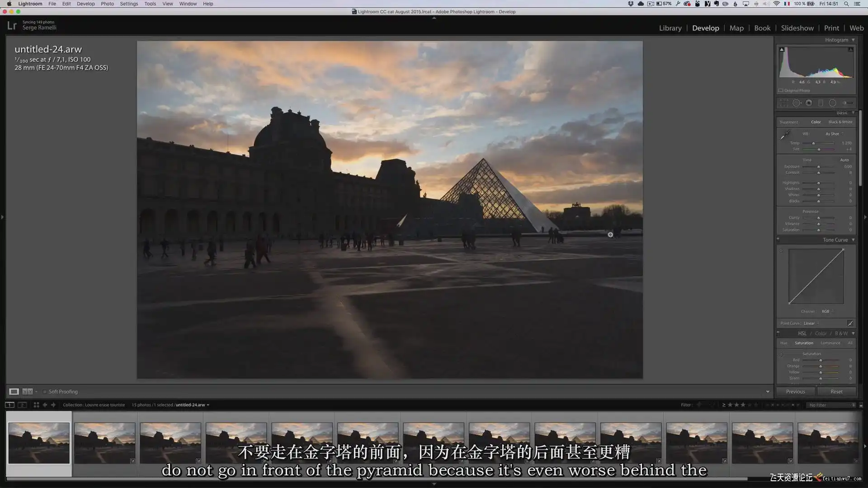This screenshot has width=868, height=488.
Task: Click Exposure slider handle
Action: tap(818, 167)
